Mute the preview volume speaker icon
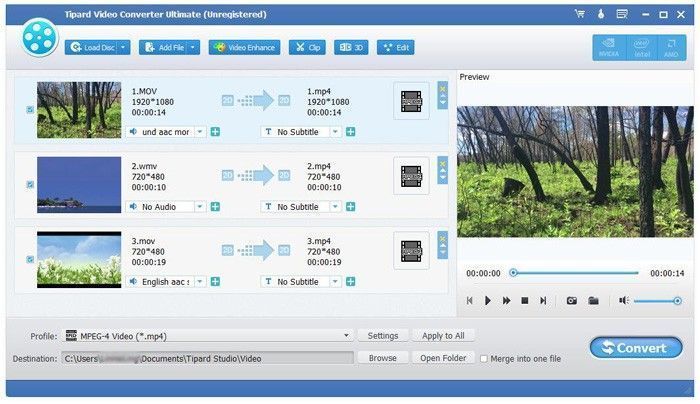The width and height of the screenshot is (700, 404). [624, 300]
